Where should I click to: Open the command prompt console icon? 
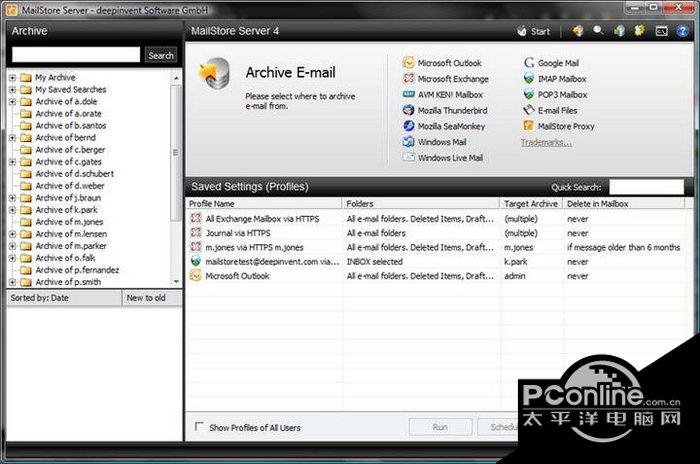661,31
